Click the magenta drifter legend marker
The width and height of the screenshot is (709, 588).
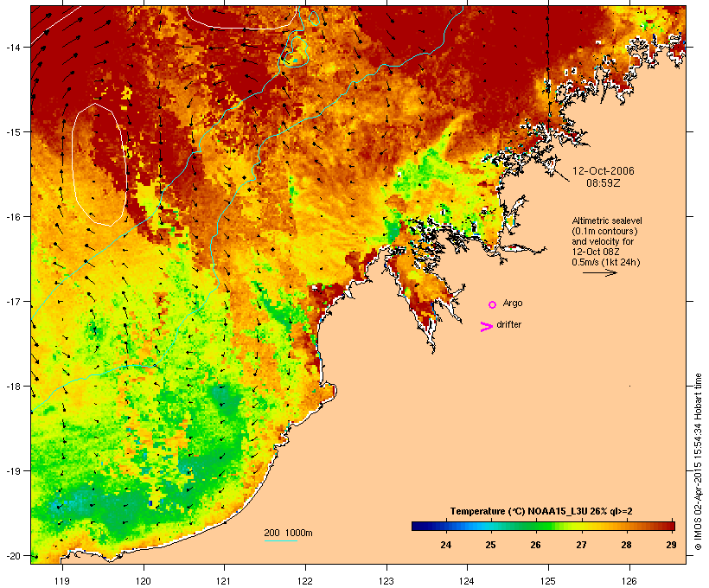[487, 327]
